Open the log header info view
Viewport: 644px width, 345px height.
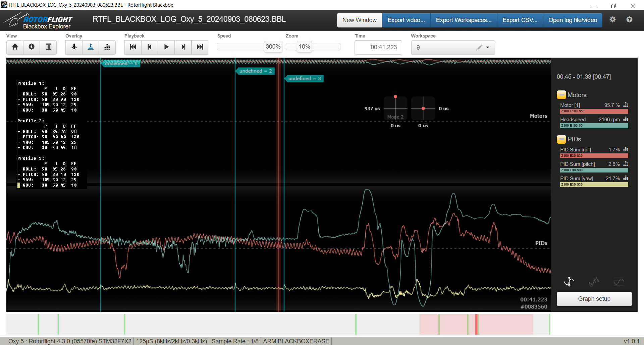pos(32,47)
